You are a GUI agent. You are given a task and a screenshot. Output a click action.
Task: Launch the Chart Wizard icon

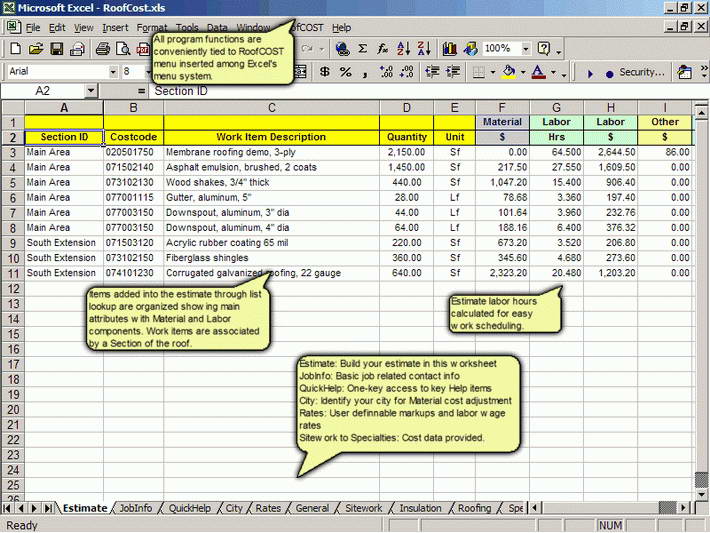[x=449, y=48]
